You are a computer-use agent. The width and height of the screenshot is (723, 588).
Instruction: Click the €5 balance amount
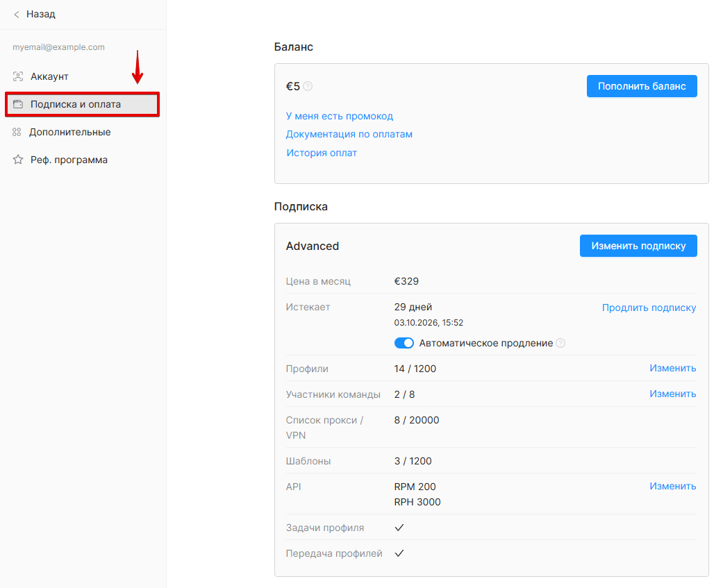click(x=293, y=86)
